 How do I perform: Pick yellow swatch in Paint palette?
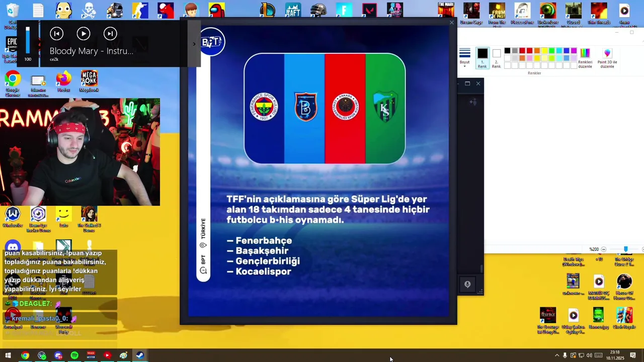pos(544,51)
